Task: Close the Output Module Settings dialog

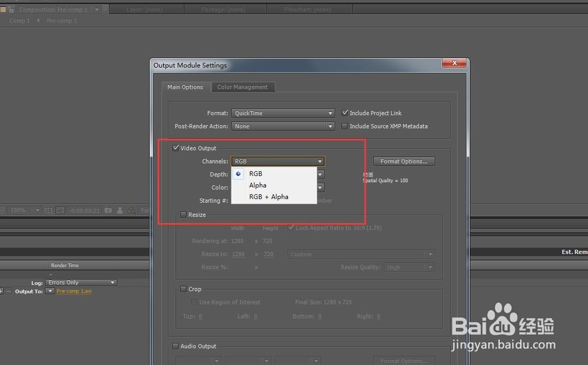Action: click(454, 63)
